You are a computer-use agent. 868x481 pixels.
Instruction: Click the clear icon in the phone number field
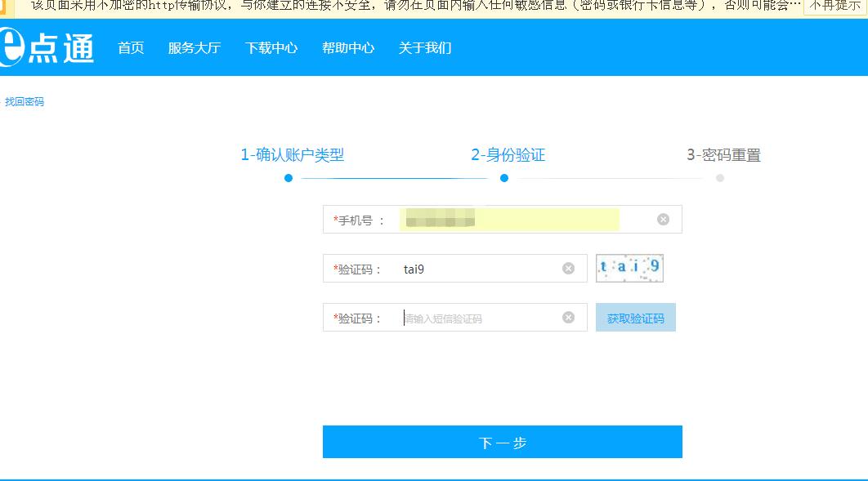click(664, 219)
